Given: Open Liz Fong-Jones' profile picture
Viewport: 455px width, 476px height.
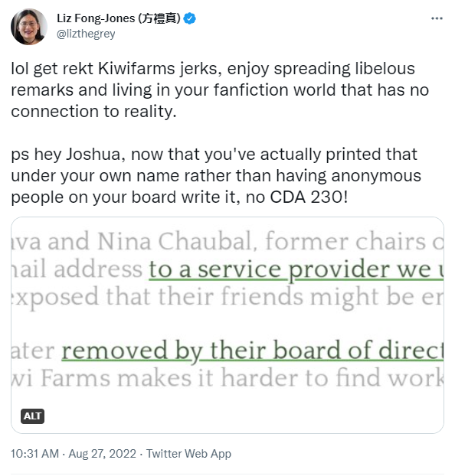Looking at the screenshot, I should coord(29,27).
